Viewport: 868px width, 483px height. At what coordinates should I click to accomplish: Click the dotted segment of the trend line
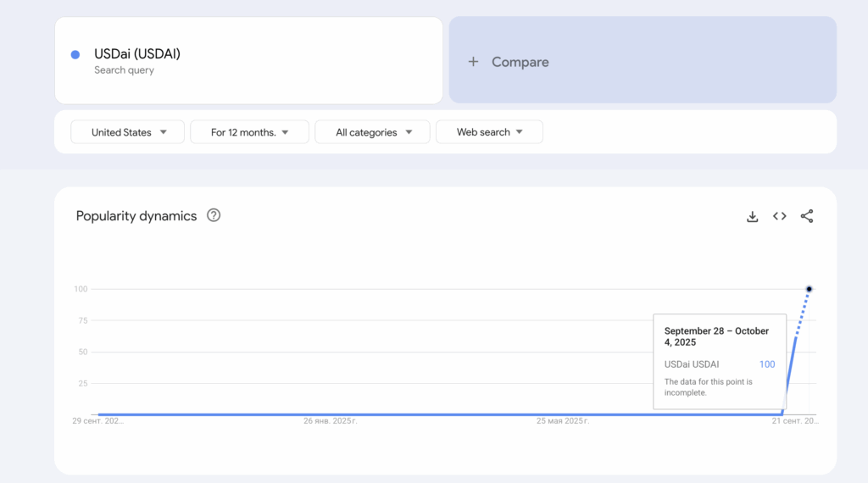(803, 310)
